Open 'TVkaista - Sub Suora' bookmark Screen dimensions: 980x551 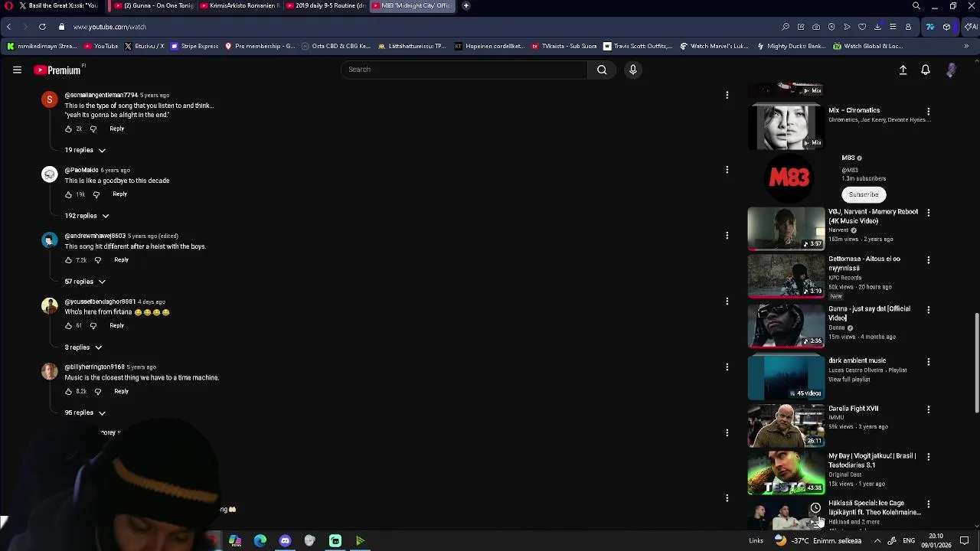563,46
